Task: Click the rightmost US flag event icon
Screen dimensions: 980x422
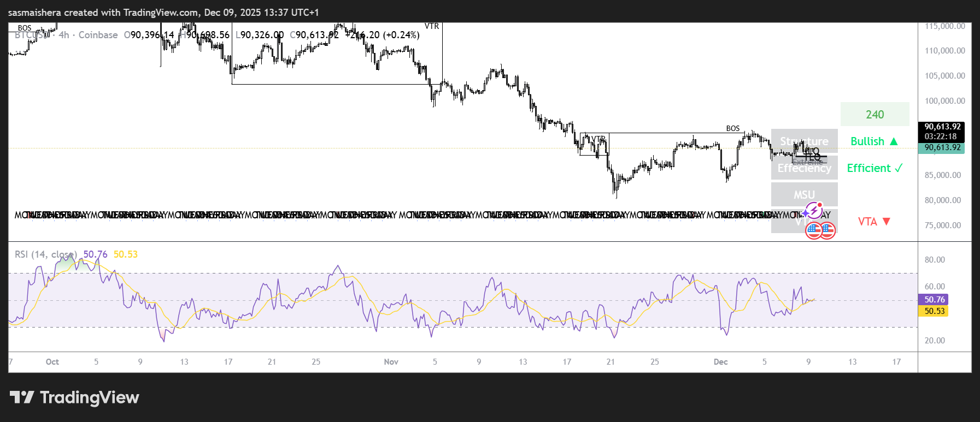Action: point(828,230)
